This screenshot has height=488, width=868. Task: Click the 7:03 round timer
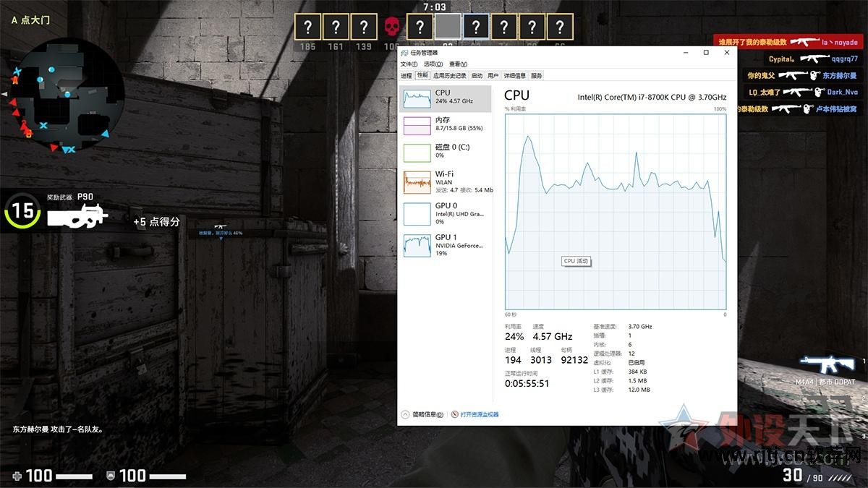click(x=434, y=7)
